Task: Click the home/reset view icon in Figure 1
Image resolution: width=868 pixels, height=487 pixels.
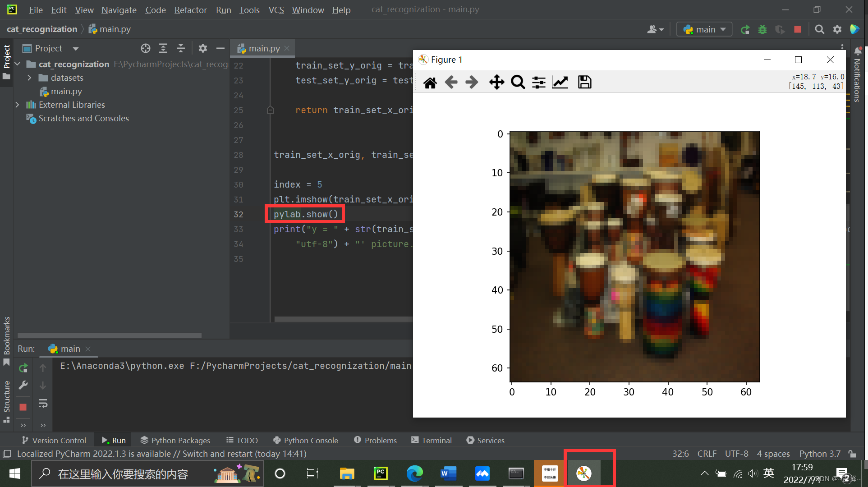Action: [x=430, y=82]
